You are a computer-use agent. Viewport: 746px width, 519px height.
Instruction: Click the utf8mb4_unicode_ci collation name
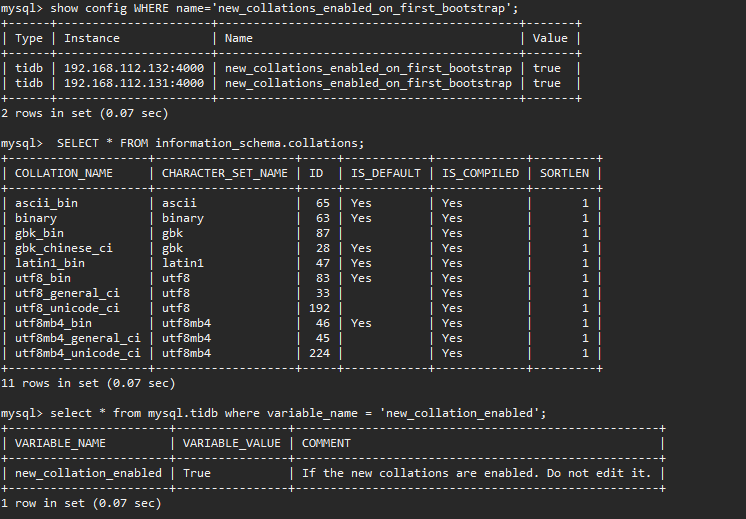pyautogui.click(x=78, y=353)
